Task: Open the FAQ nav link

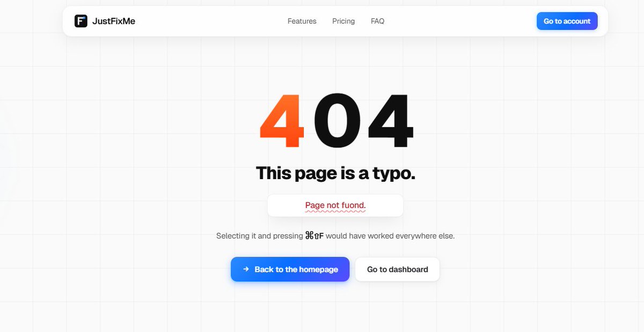Action: coord(378,21)
